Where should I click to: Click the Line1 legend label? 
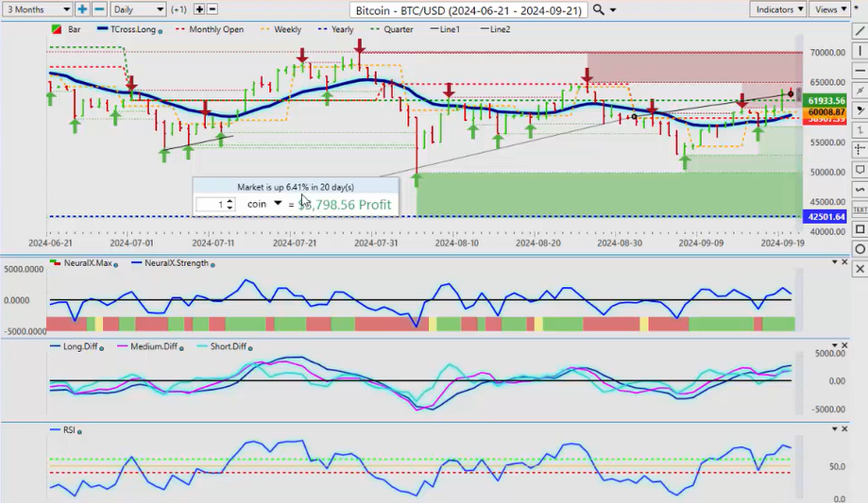click(450, 29)
